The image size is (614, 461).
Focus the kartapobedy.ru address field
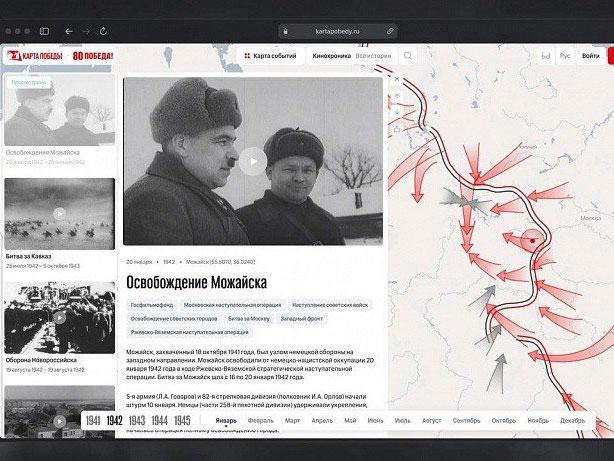pyautogui.click(x=338, y=31)
